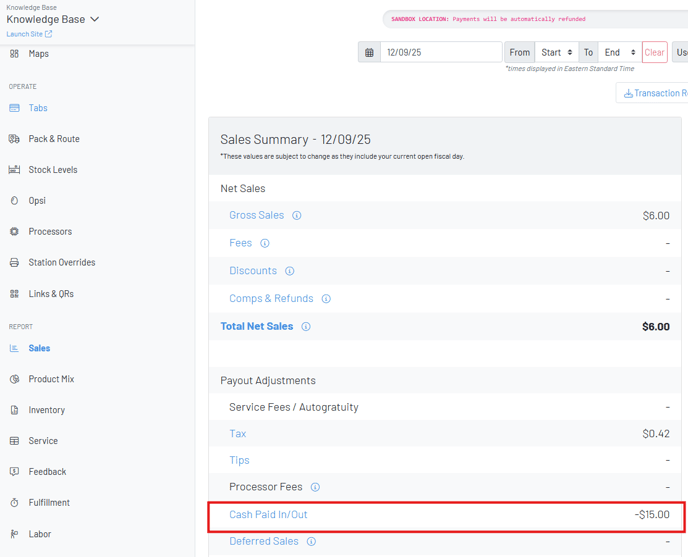The height and width of the screenshot is (557, 688).
Task: Download the Transaction Report
Action: (654, 93)
